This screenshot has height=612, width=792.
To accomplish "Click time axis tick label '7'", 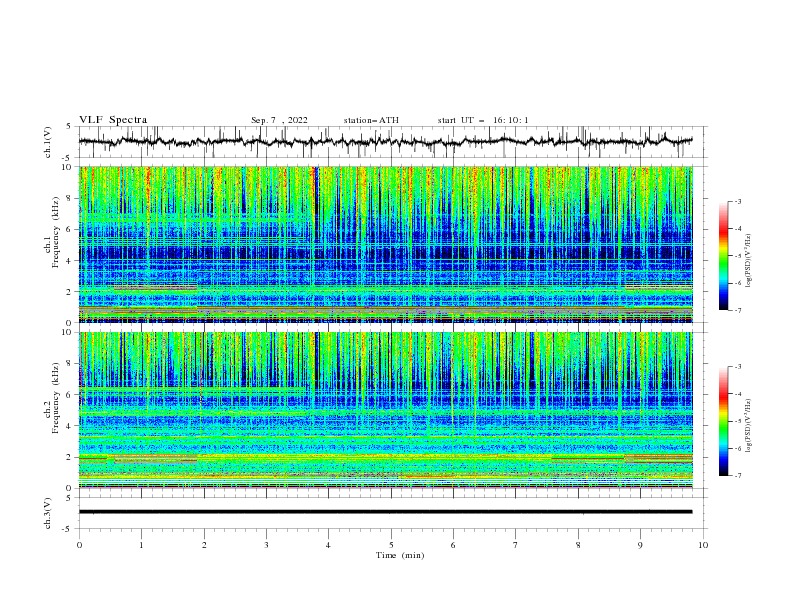I will tap(516, 545).
